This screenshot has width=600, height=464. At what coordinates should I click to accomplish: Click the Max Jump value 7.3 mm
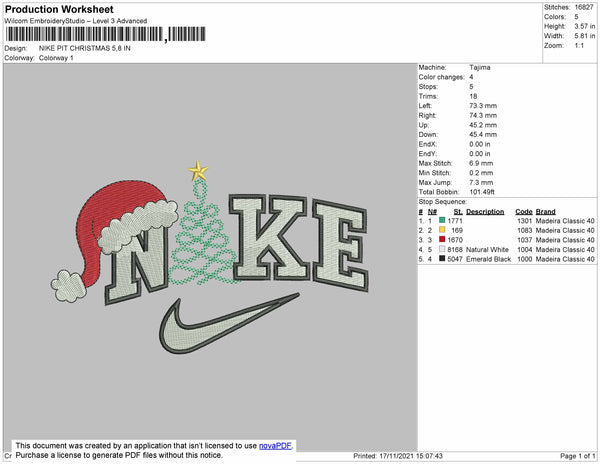481,182
